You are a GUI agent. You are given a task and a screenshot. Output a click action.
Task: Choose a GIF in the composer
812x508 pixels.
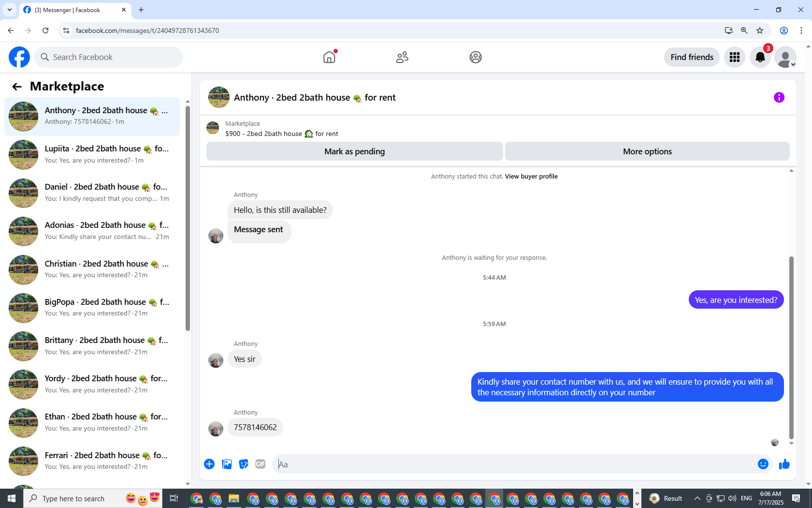(x=261, y=464)
